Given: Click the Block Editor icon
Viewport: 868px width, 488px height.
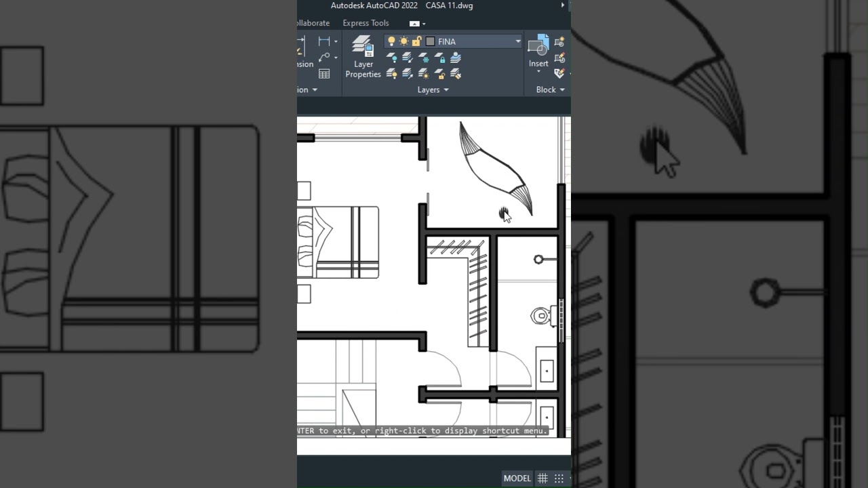Looking at the screenshot, I should click(x=559, y=58).
